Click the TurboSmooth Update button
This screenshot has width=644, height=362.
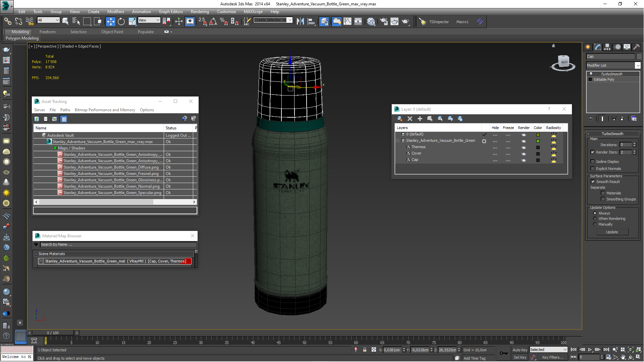point(612,232)
